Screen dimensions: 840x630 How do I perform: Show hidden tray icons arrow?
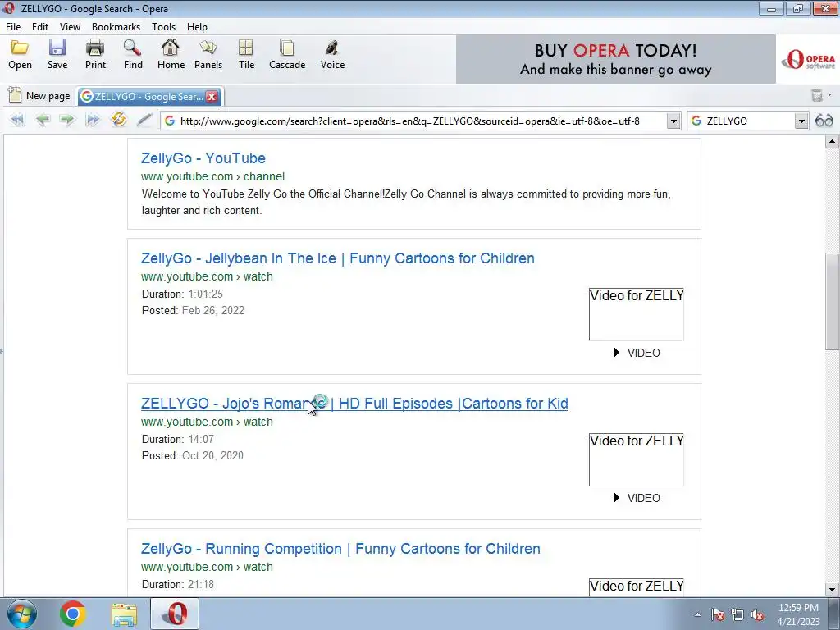click(x=697, y=615)
